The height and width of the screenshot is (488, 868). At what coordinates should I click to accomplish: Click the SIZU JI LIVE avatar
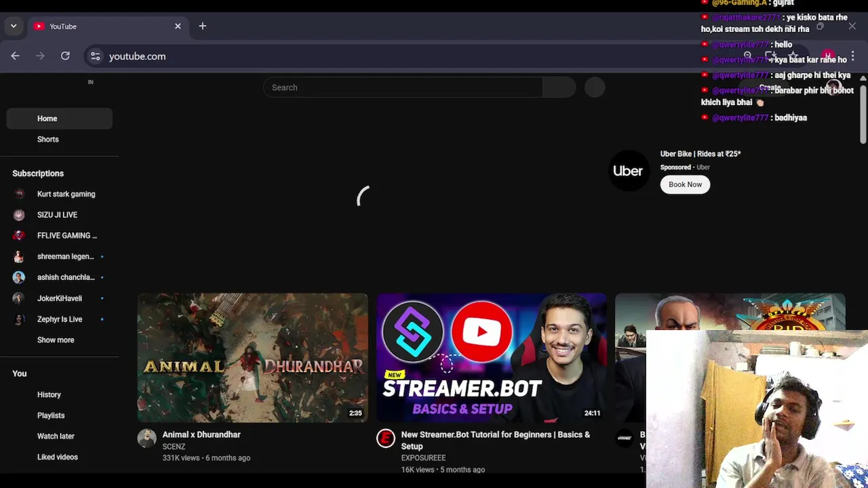click(x=19, y=215)
